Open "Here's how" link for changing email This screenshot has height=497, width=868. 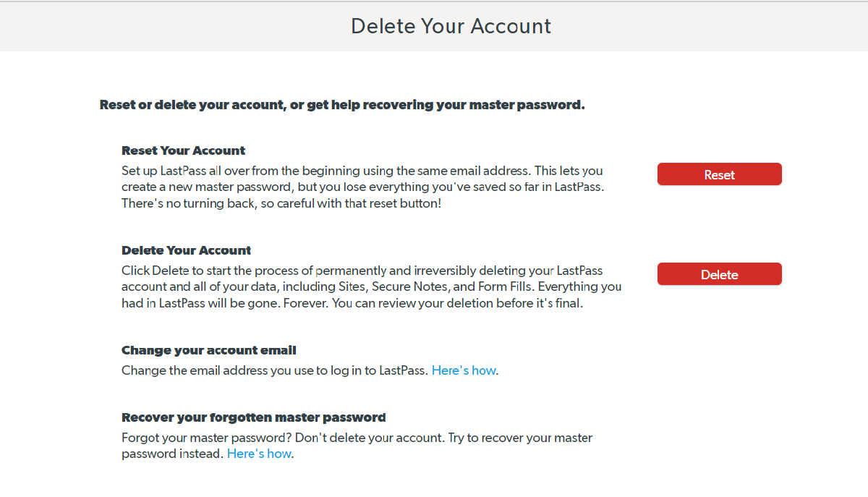[x=464, y=370]
